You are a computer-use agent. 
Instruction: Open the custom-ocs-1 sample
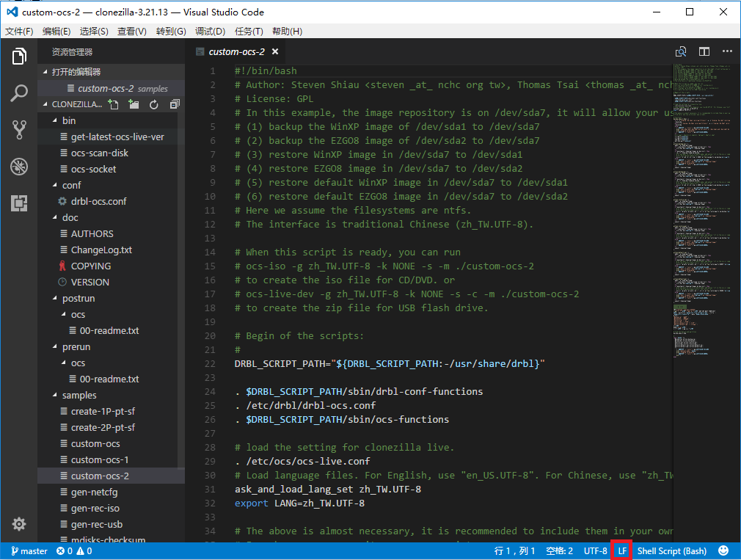(x=99, y=459)
